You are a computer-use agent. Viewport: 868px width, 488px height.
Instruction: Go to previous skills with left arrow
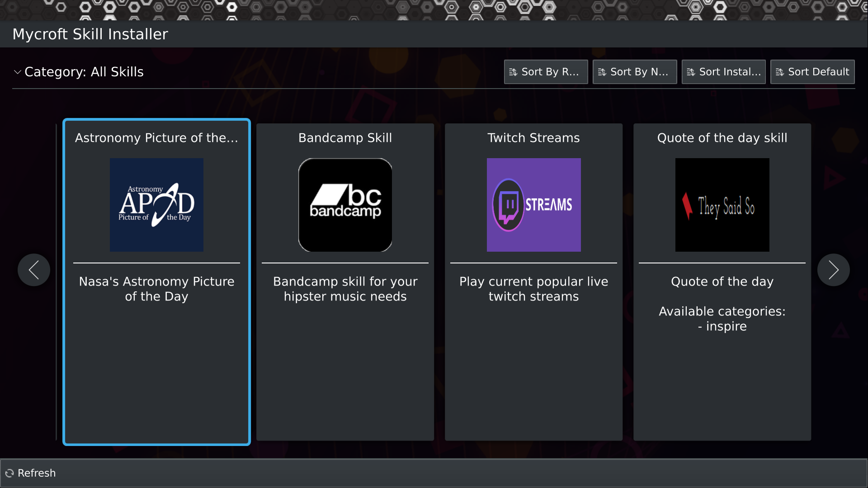pyautogui.click(x=34, y=270)
